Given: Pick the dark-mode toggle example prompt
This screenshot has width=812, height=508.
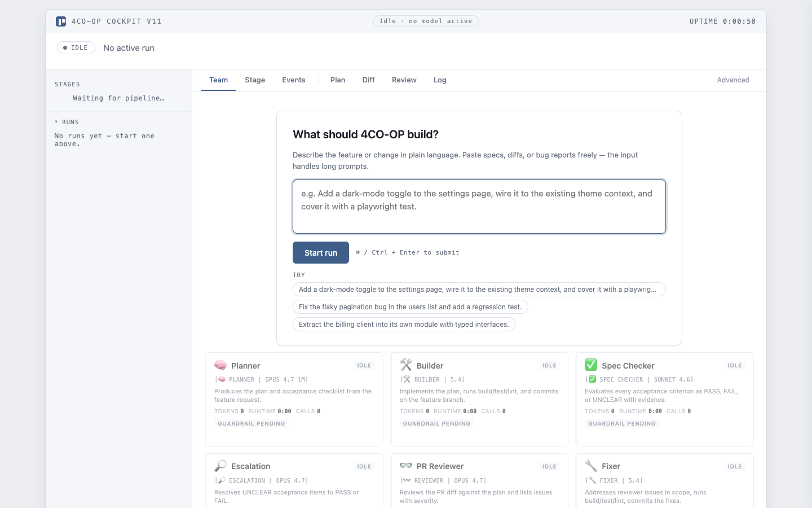Looking at the screenshot, I should 479,290.
